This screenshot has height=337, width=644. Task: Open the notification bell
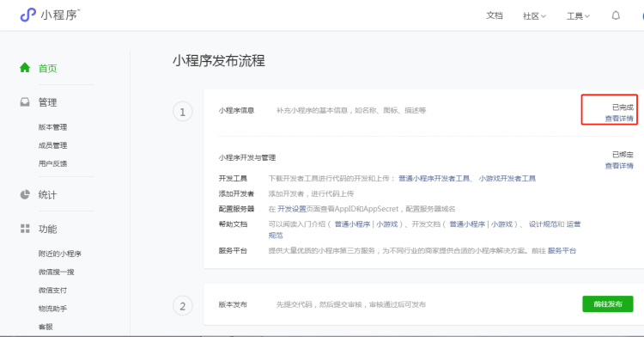616,15
